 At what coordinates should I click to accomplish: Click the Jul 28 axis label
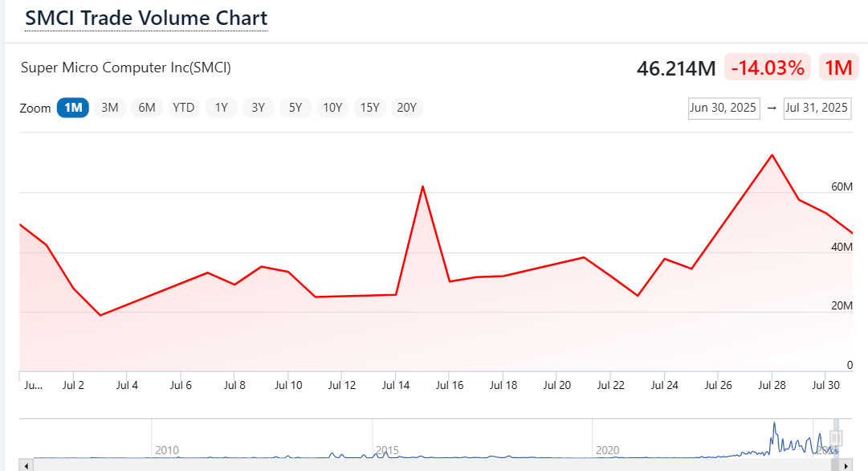pos(772,385)
